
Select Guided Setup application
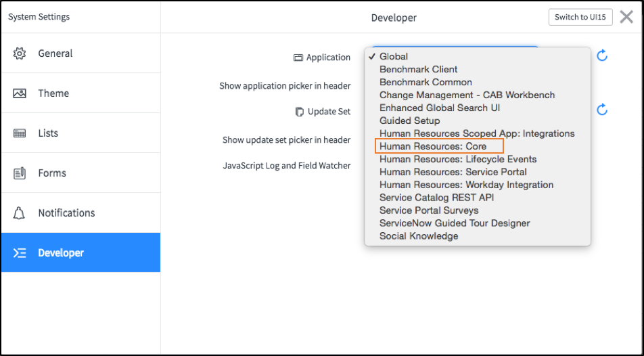(x=478, y=120)
